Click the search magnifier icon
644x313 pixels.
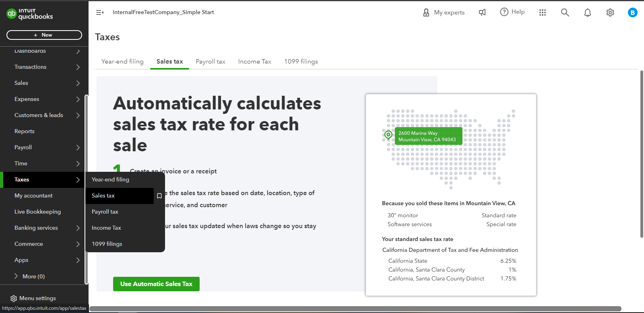tap(565, 12)
